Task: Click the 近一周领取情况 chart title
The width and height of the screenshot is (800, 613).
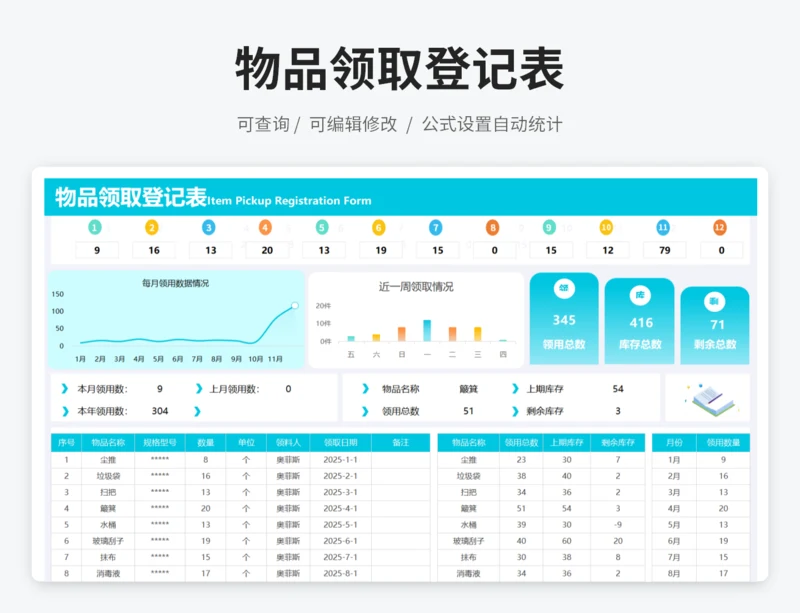Action: pyautogui.click(x=416, y=287)
